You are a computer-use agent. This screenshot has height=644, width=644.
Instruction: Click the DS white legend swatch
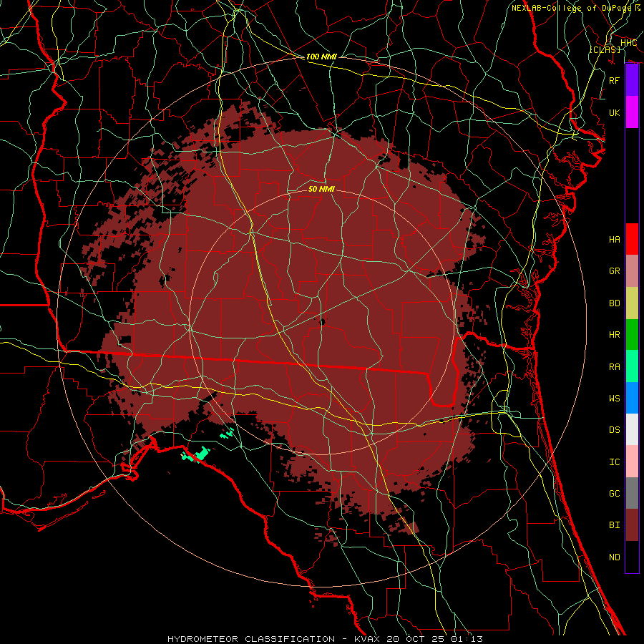(x=632, y=429)
